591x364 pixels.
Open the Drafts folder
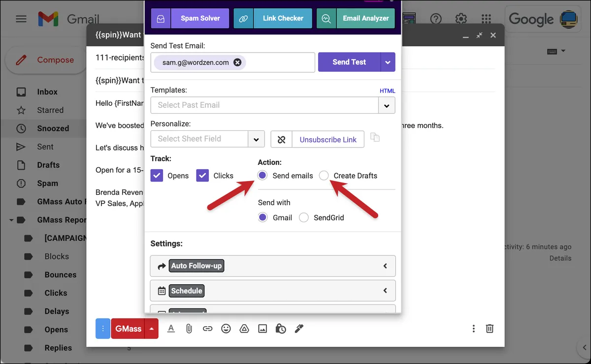pos(48,165)
